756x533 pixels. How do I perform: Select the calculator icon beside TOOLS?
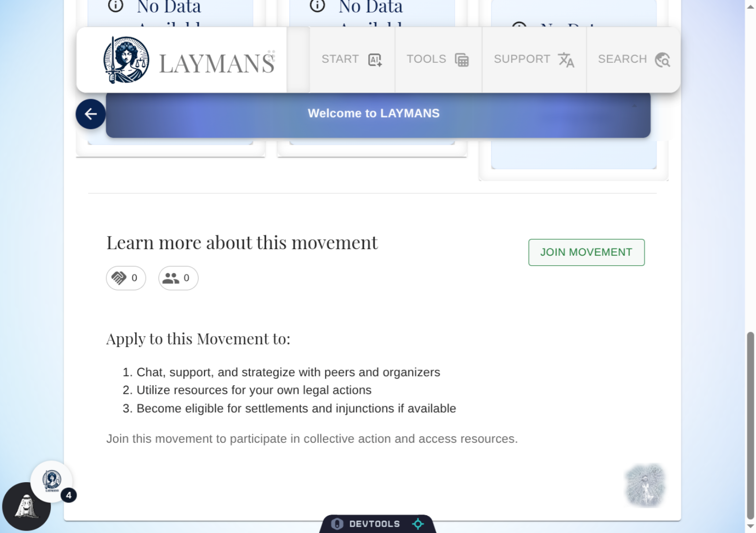pyautogui.click(x=461, y=59)
